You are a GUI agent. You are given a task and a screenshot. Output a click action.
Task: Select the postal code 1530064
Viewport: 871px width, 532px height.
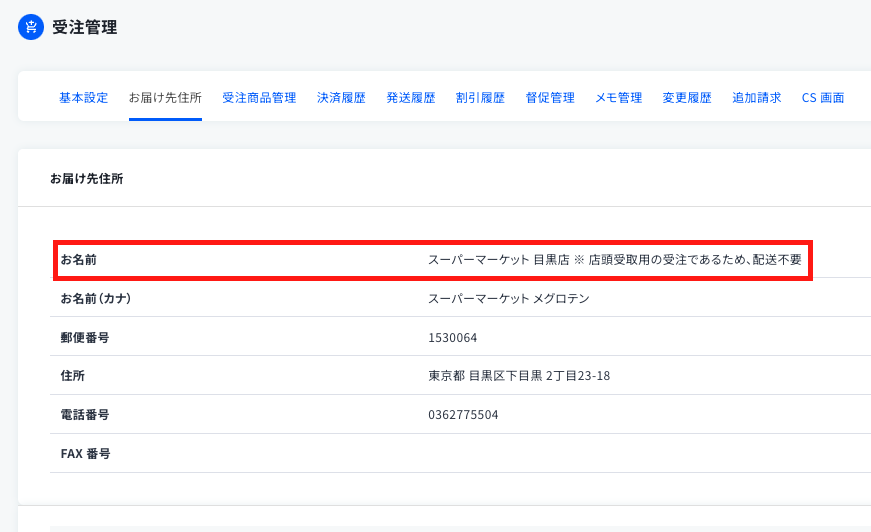pyautogui.click(x=452, y=338)
